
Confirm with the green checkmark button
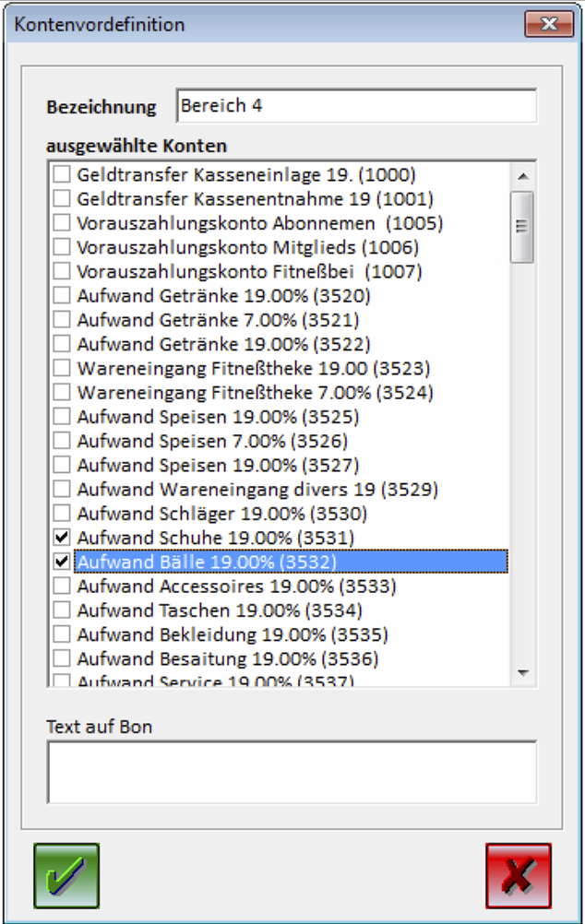pos(66,875)
